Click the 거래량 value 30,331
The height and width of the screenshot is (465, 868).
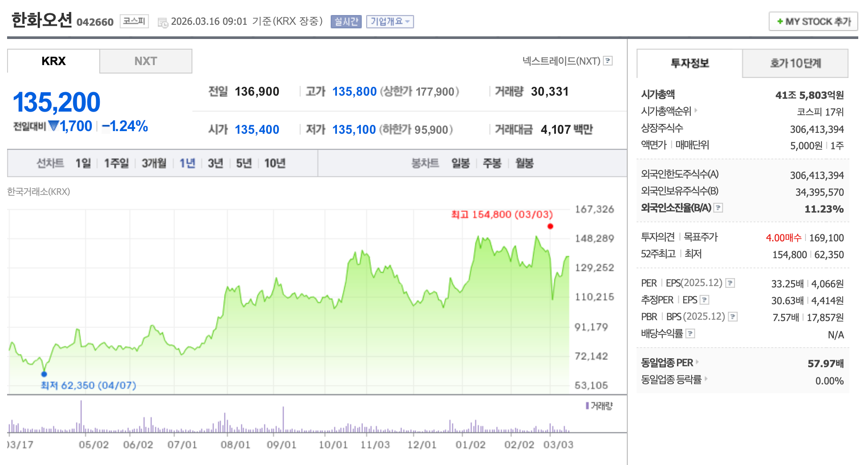tap(550, 92)
